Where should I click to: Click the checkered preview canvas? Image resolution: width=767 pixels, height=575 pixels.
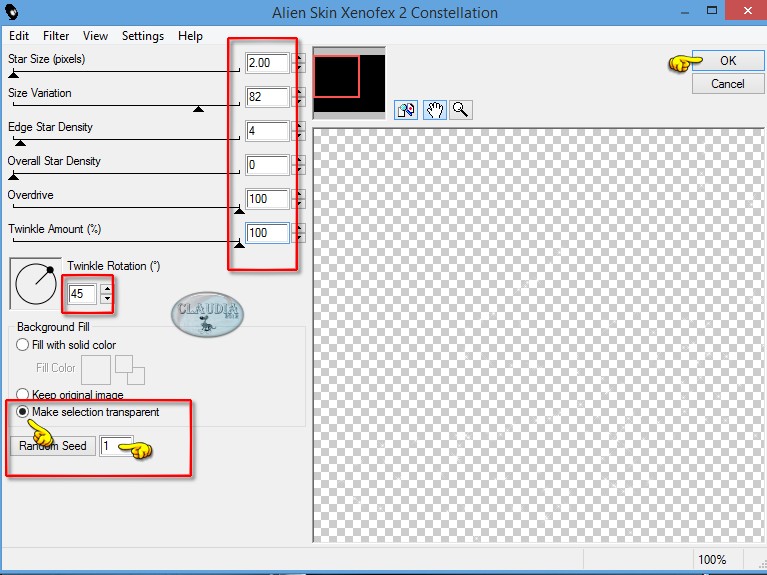538,335
